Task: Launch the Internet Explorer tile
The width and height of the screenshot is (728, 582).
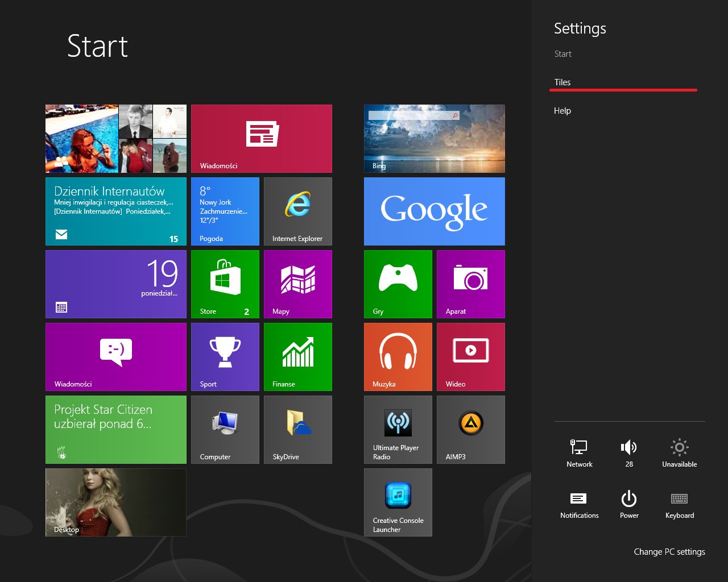Action: tap(298, 211)
